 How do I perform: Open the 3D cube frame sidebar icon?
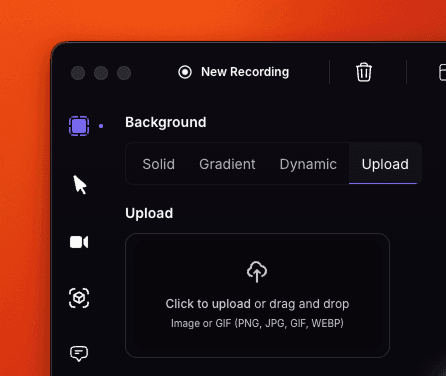[79, 298]
